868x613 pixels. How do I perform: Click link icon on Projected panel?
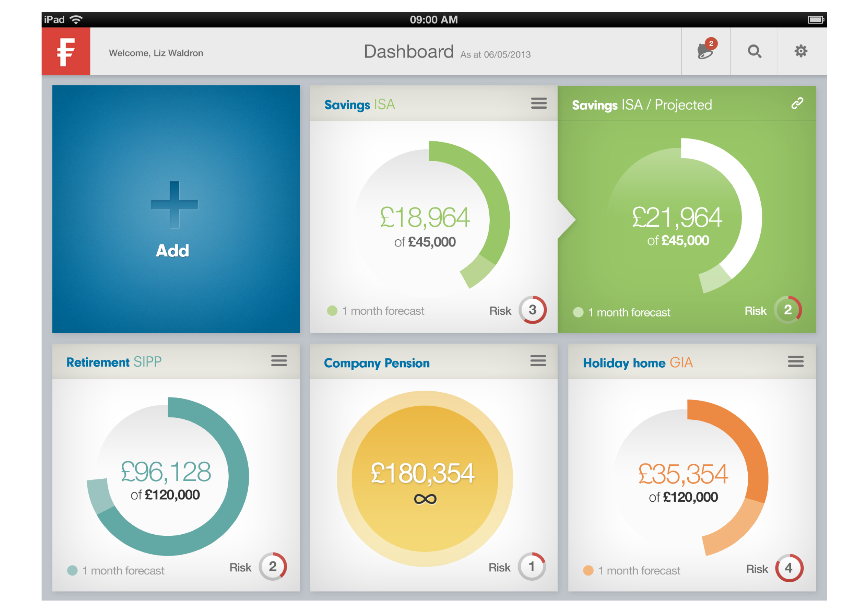797,103
